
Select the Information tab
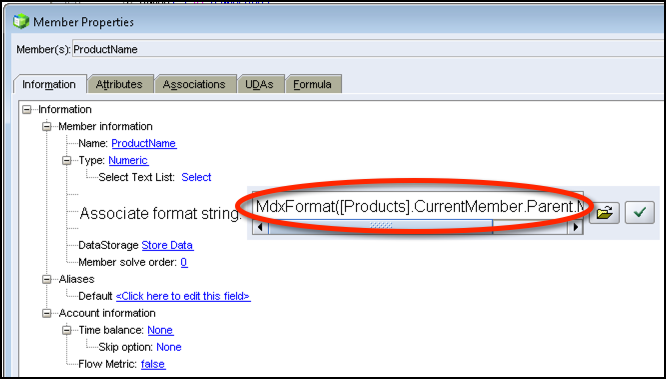pos(49,84)
